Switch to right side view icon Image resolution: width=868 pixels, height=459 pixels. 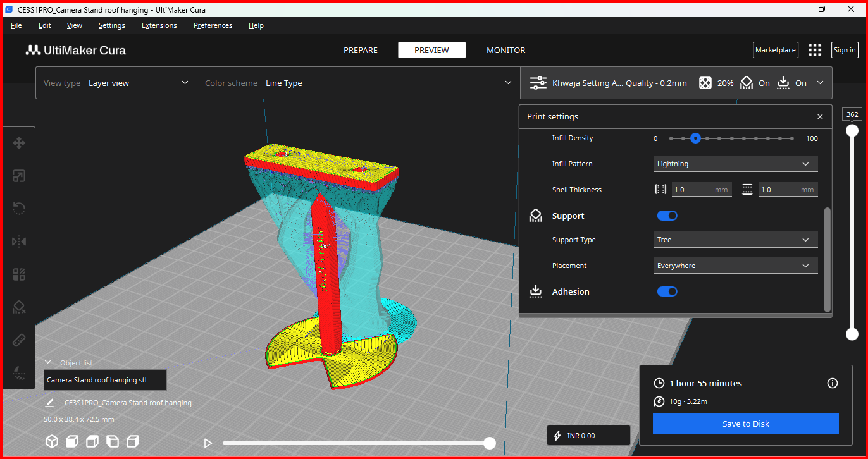tap(133, 441)
